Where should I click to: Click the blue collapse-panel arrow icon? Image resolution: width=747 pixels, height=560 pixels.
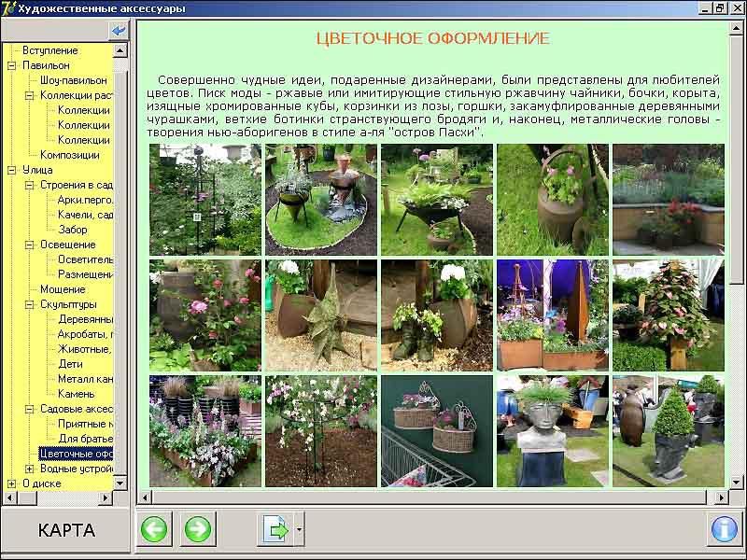pyautogui.click(x=119, y=31)
